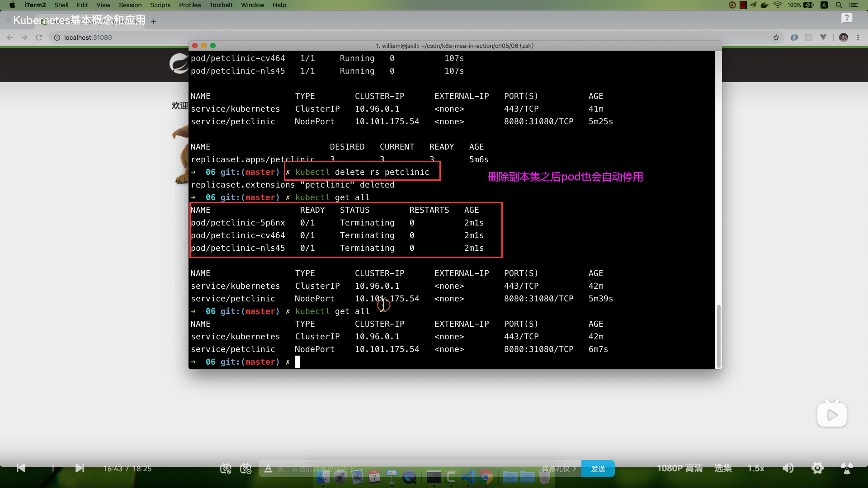
Task: Toggle the picture-in-picture or fullscreen icon
Action: [847, 468]
